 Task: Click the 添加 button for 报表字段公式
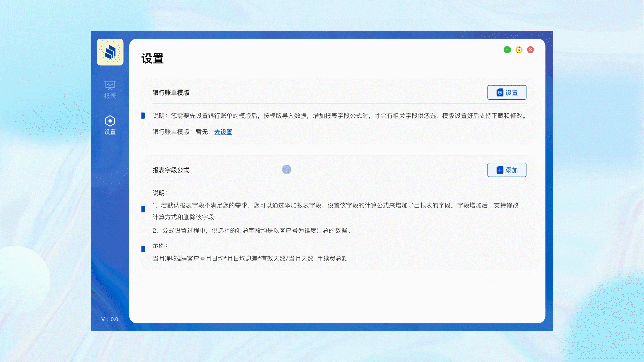click(x=506, y=170)
